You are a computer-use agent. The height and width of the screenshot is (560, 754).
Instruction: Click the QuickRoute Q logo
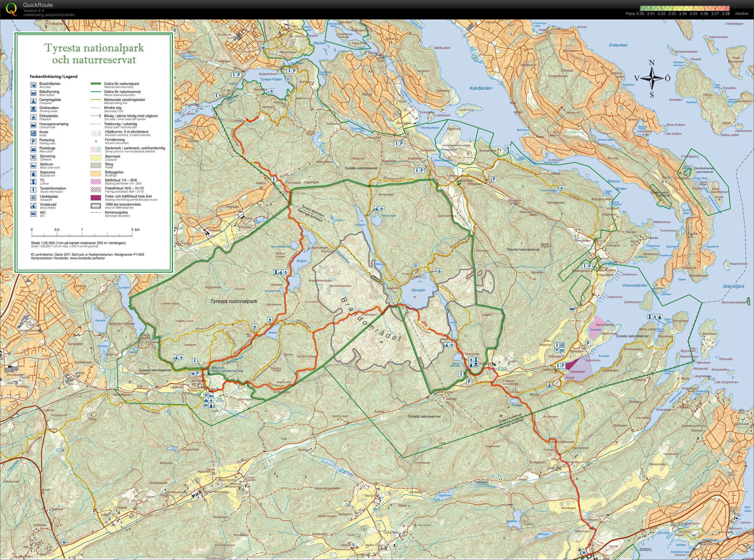click(x=11, y=9)
